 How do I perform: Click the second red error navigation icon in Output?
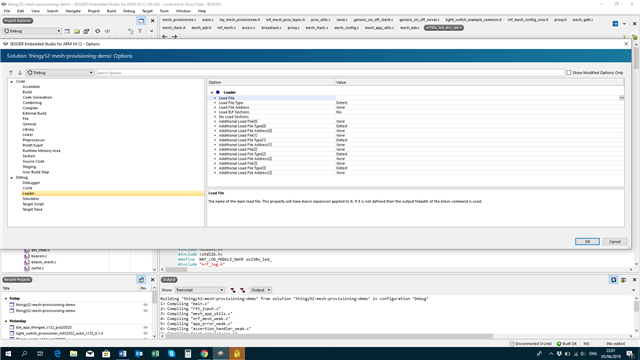(x=242, y=290)
